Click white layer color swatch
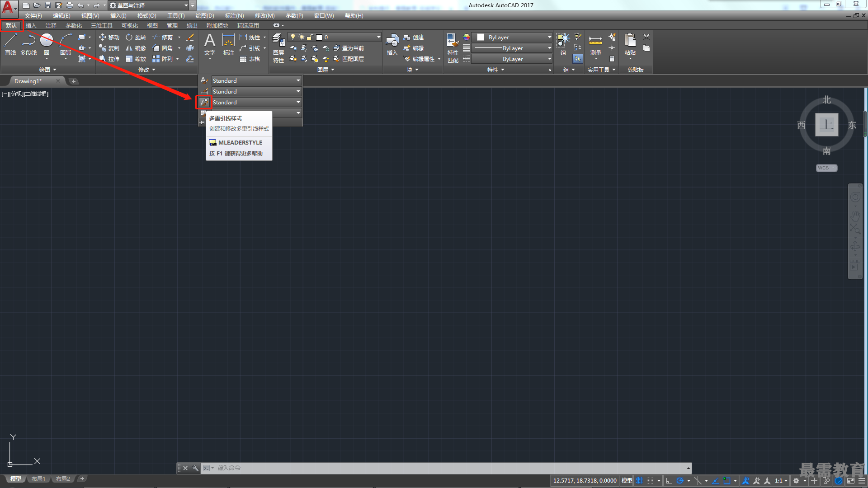 pos(319,38)
